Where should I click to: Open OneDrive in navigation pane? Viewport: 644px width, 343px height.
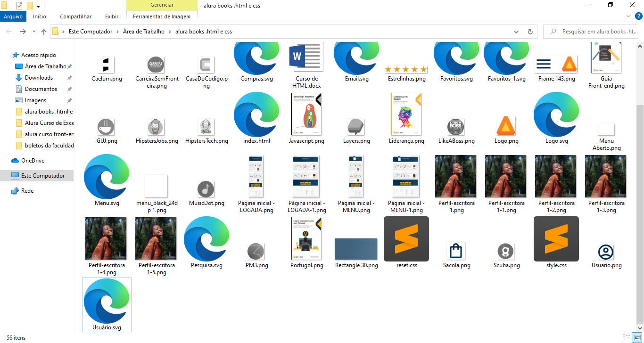(x=33, y=161)
